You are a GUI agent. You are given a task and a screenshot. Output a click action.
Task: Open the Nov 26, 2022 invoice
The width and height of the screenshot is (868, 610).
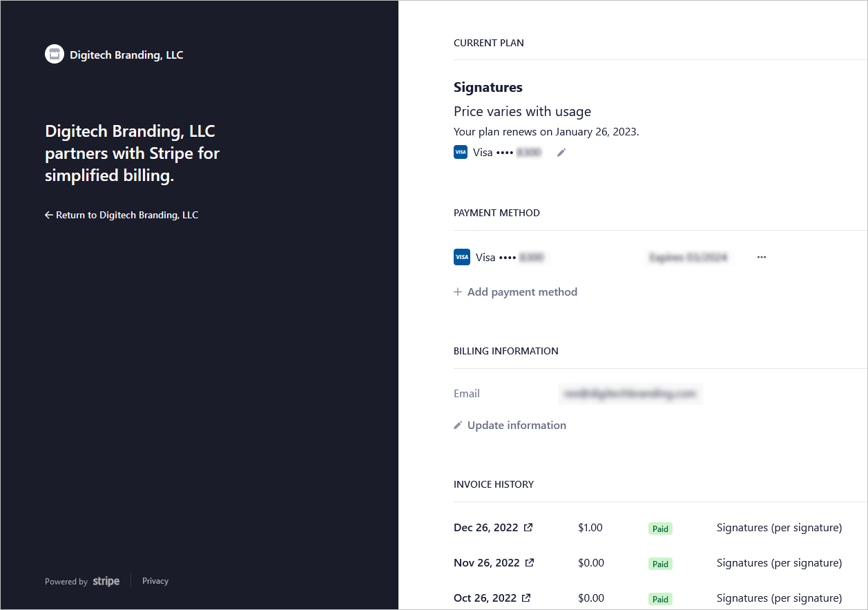[494, 563]
